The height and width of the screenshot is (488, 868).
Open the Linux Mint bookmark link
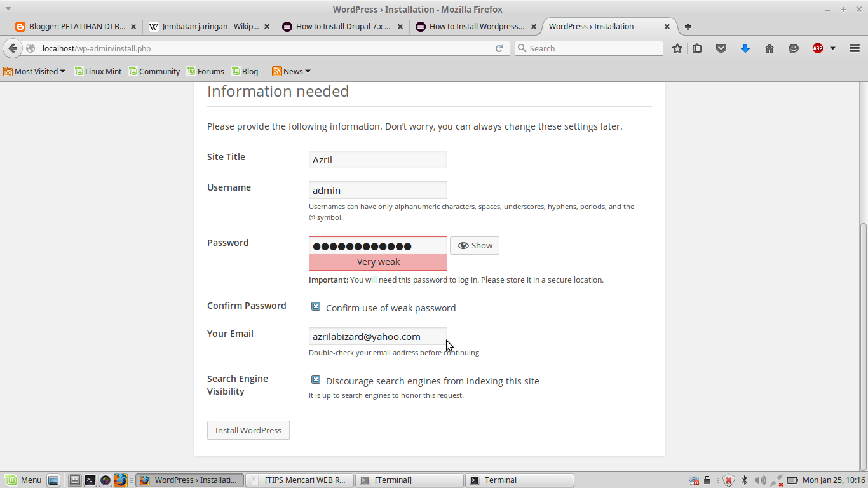[x=98, y=71]
